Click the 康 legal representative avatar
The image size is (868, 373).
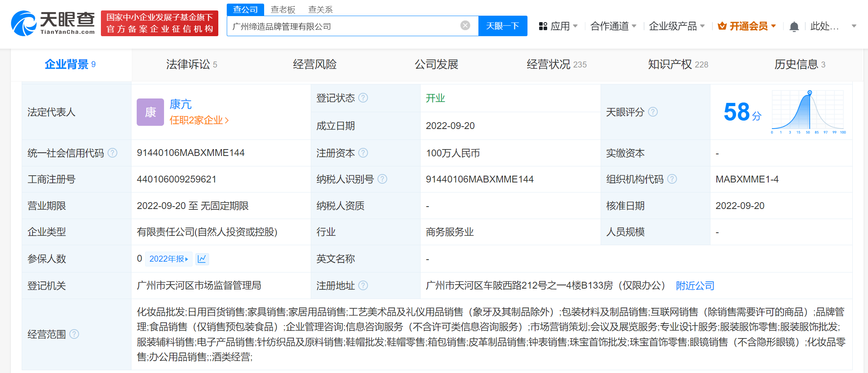click(x=150, y=112)
